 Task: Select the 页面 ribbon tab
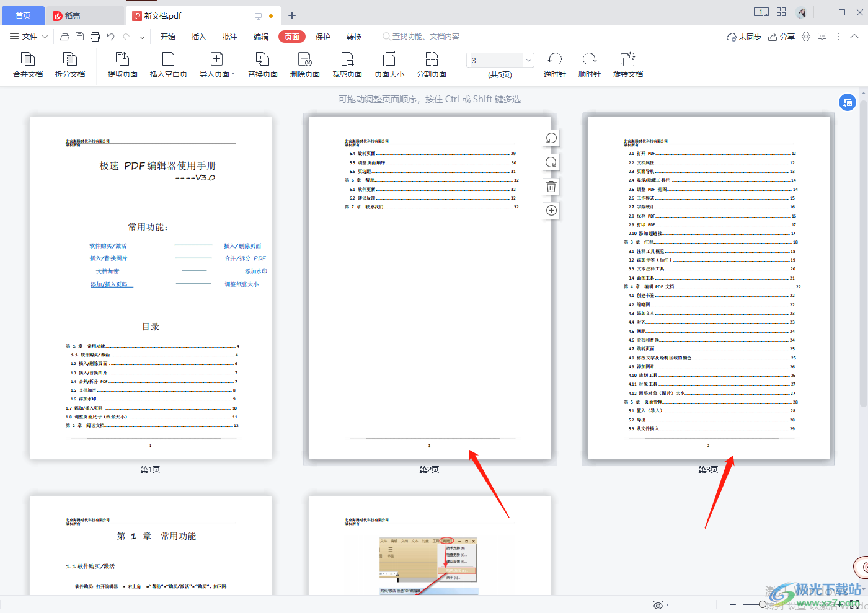(292, 37)
